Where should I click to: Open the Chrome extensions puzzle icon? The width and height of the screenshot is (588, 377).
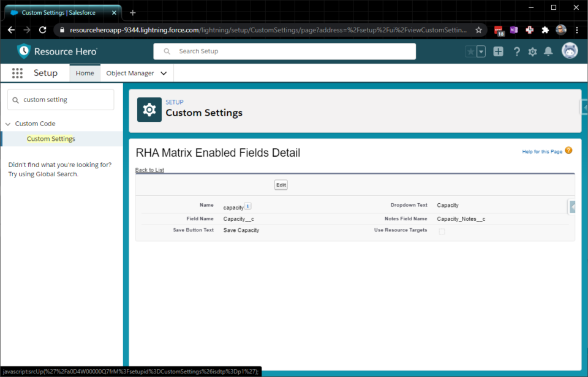click(545, 30)
